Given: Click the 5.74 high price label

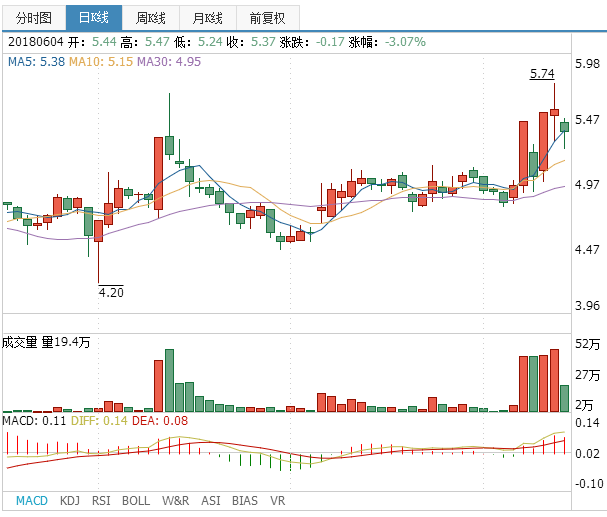Looking at the screenshot, I should pos(542,74).
